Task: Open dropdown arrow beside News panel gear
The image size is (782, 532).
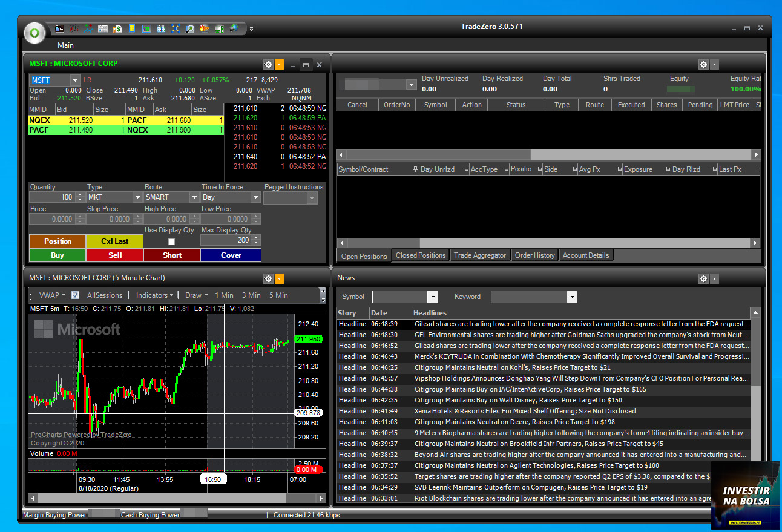Action: pos(714,279)
